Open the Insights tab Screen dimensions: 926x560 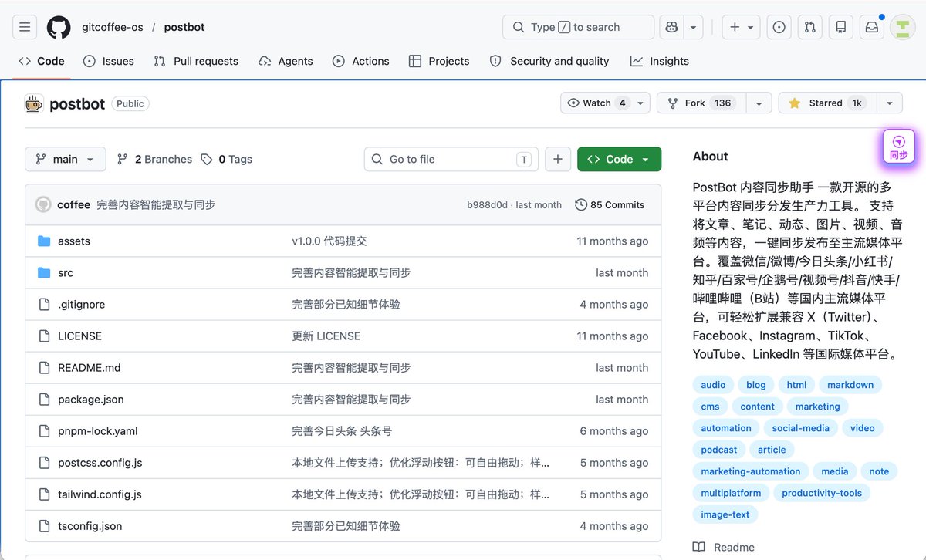[x=660, y=61]
